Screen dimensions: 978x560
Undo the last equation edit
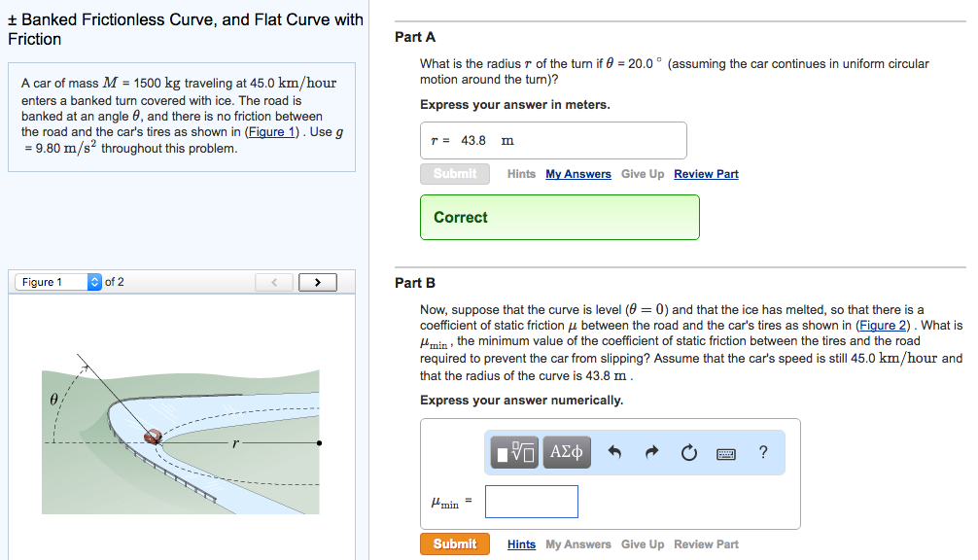click(x=614, y=451)
